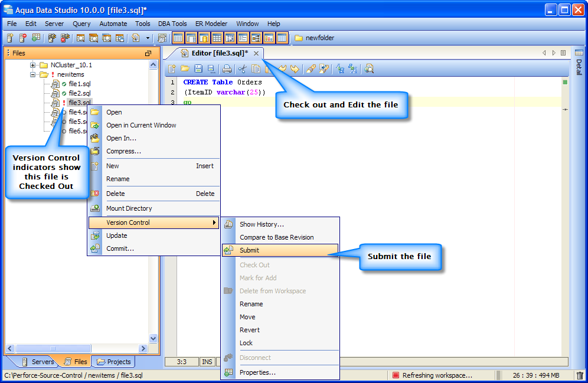Expand the NCluster_10.1 folder node
The width and height of the screenshot is (588, 383).
click(x=33, y=65)
